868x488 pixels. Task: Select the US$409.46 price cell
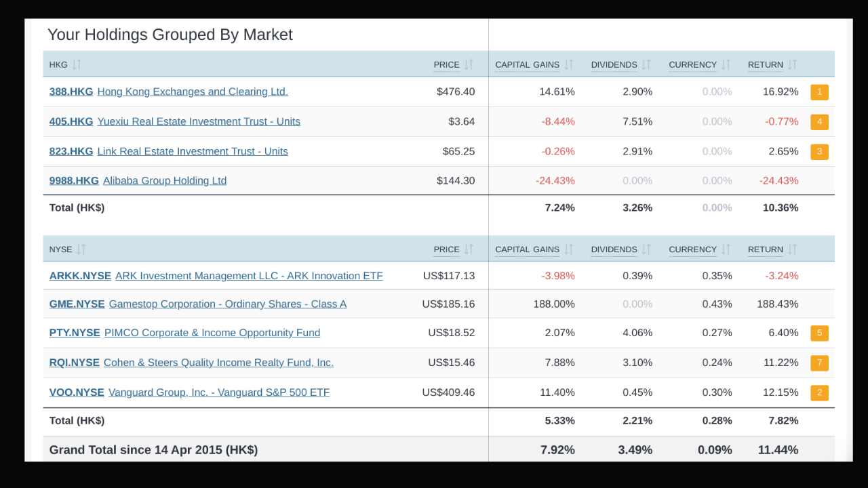coord(449,392)
